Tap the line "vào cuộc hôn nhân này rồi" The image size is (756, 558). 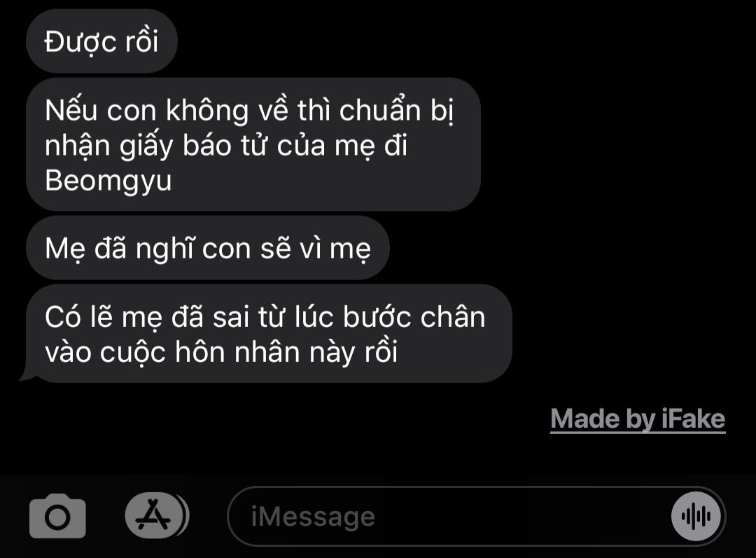(221, 352)
